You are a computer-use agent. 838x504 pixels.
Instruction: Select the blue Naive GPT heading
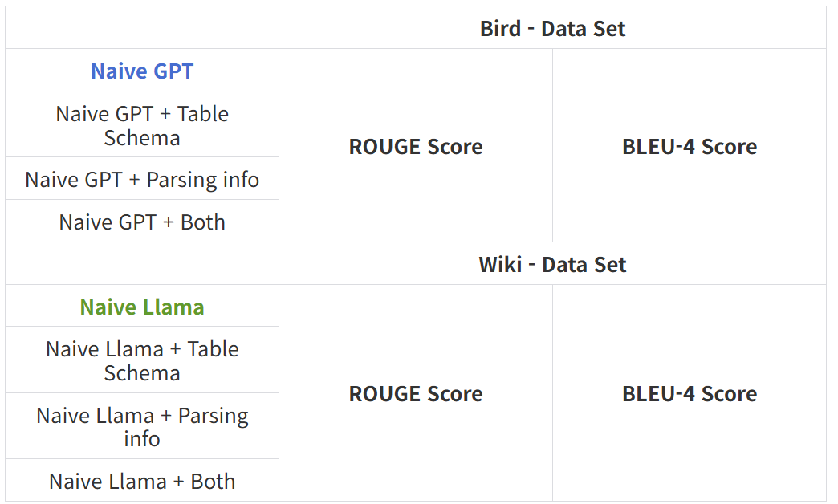(x=142, y=71)
